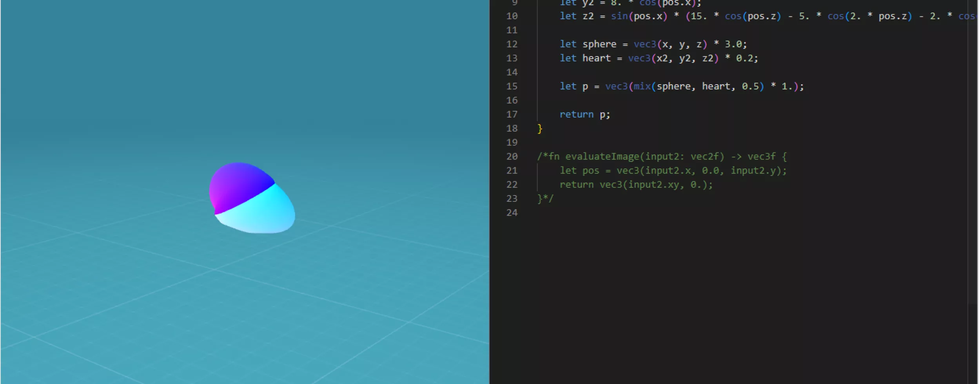Click the yellow closing brace on line 18
Viewport: 980px width, 384px height.
(x=540, y=129)
